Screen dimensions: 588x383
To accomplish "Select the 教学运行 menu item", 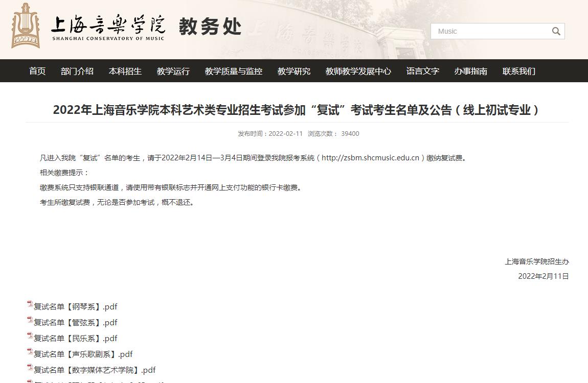I will tap(173, 71).
